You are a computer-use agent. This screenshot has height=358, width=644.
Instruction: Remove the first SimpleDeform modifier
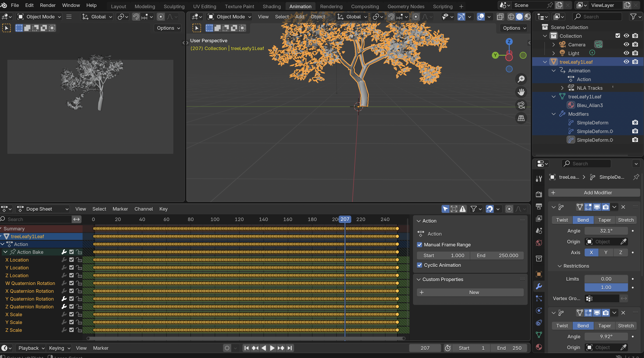coord(623,207)
